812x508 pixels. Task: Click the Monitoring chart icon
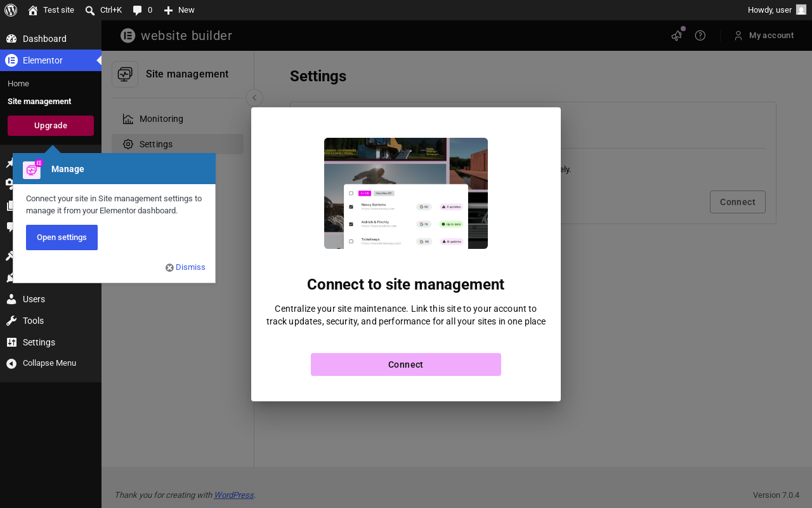pyautogui.click(x=128, y=119)
